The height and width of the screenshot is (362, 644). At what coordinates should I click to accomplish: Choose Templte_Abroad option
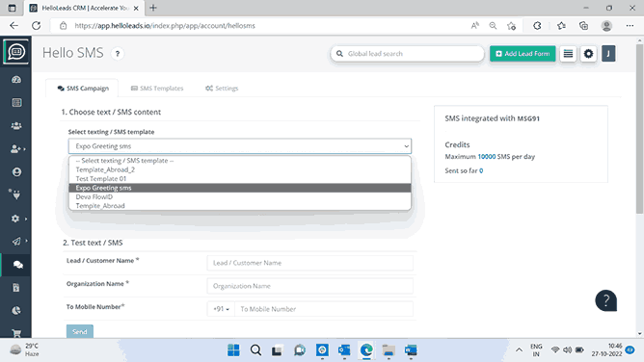click(240, 206)
